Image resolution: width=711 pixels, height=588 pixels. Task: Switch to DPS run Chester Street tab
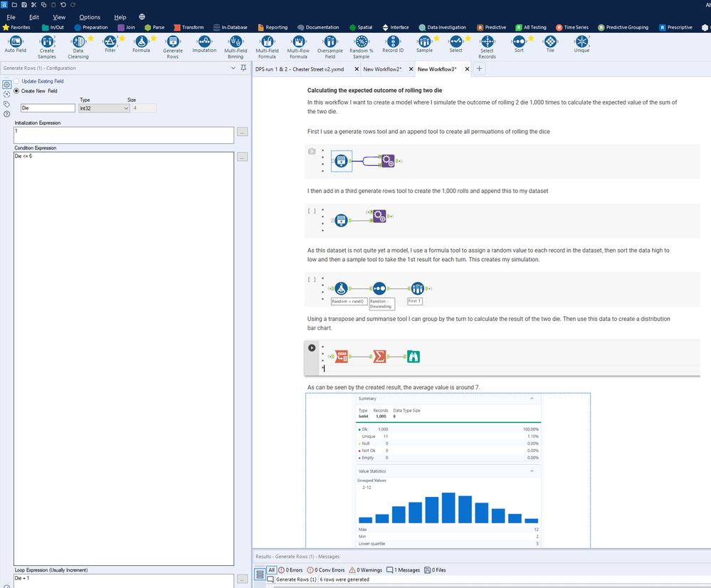pos(300,69)
